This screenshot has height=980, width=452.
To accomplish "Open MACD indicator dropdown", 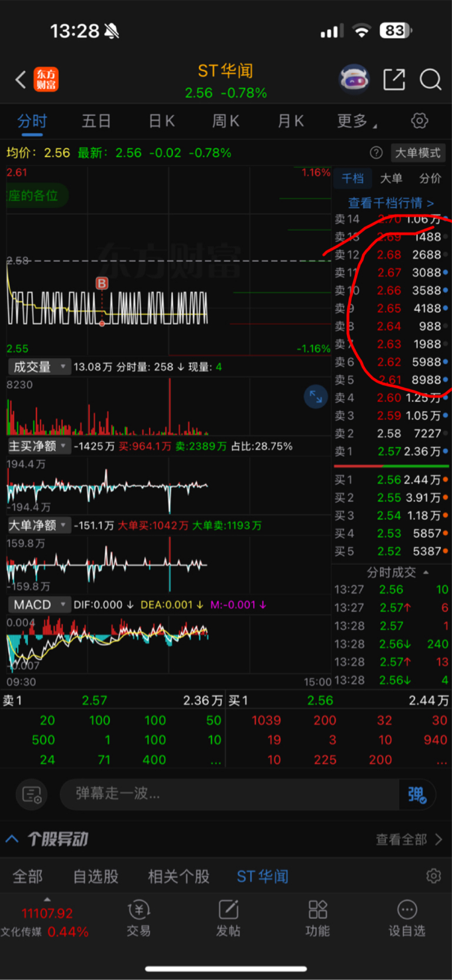I will pyautogui.click(x=39, y=605).
